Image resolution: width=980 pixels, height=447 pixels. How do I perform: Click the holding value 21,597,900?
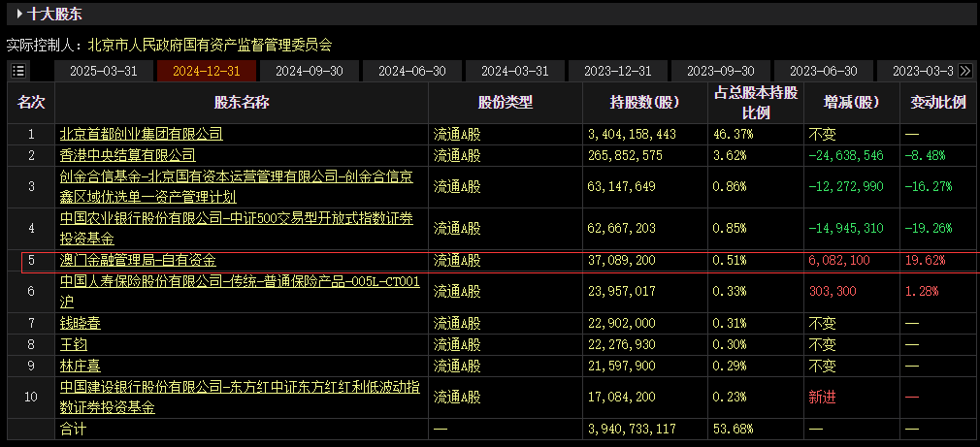pos(622,366)
